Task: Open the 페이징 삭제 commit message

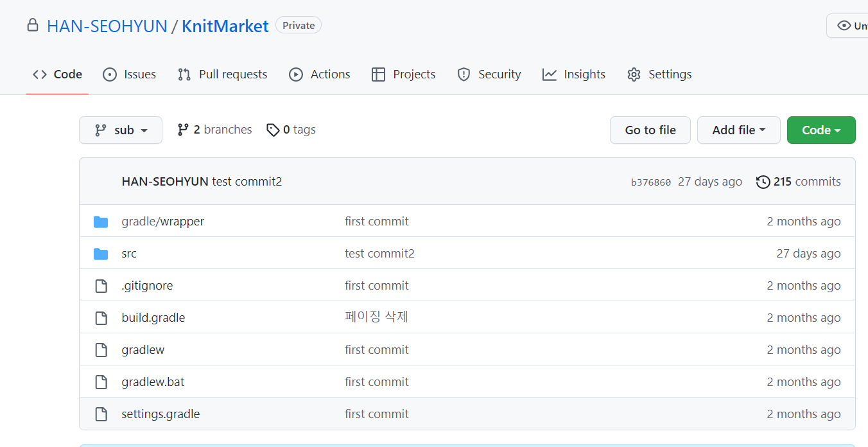Action: coord(377,317)
